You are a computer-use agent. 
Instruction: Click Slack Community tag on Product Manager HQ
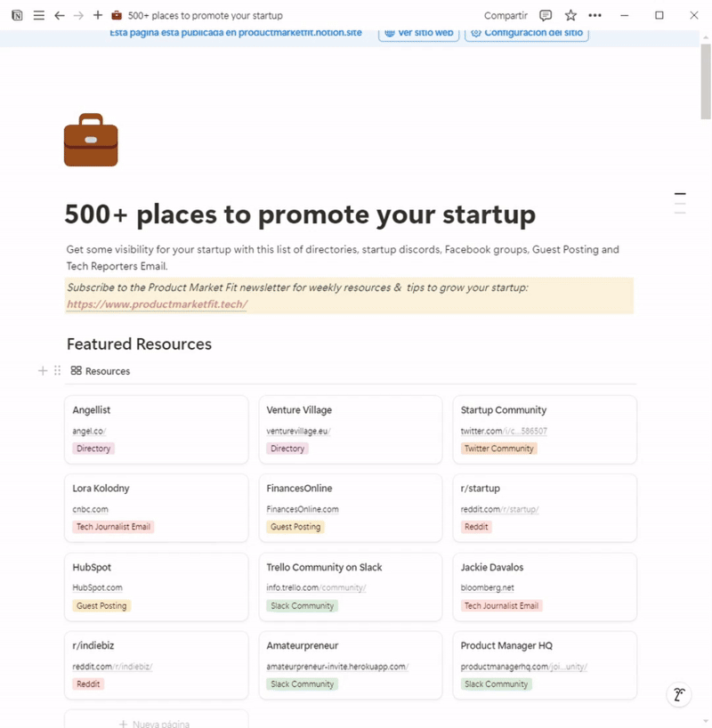(x=496, y=684)
